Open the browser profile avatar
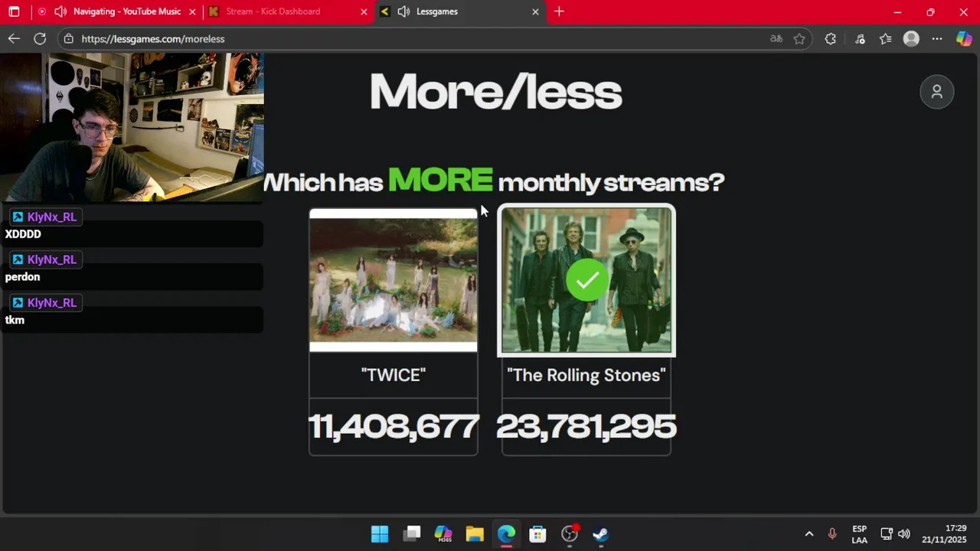980x551 pixels. point(911,38)
